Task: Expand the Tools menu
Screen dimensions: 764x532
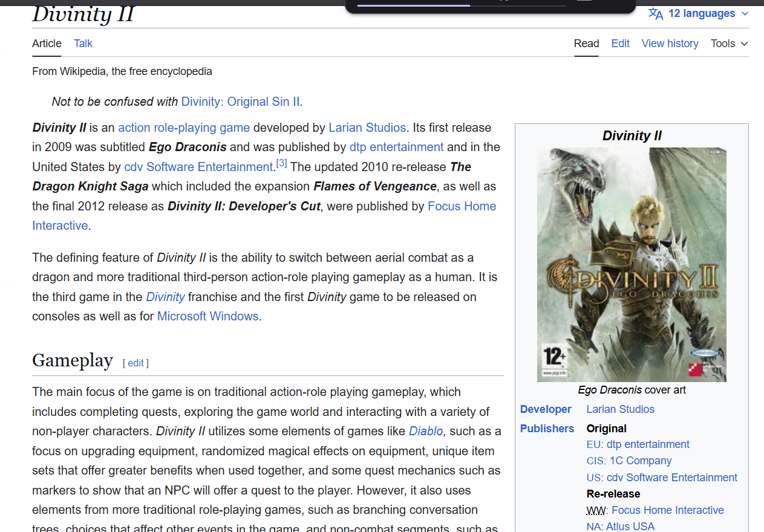Action: (x=729, y=44)
